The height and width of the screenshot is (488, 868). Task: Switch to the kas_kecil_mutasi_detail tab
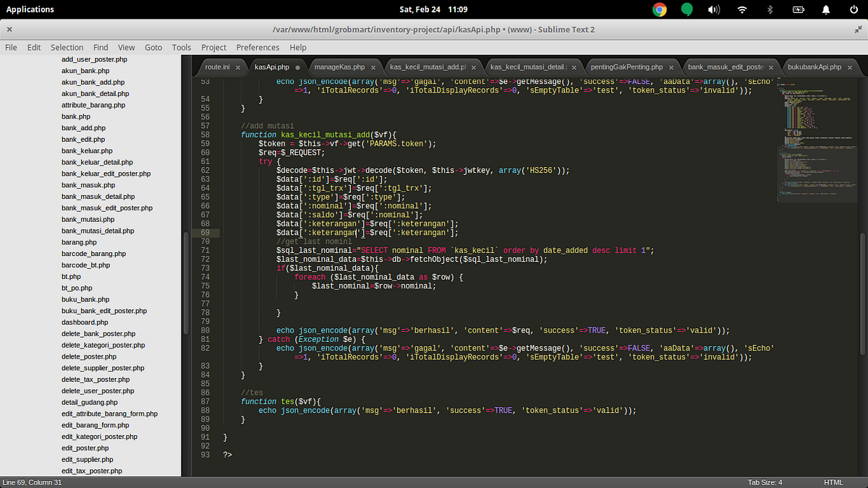point(528,67)
